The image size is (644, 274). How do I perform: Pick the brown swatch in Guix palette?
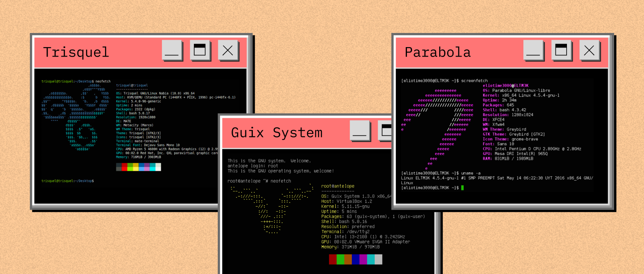[348, 259]
